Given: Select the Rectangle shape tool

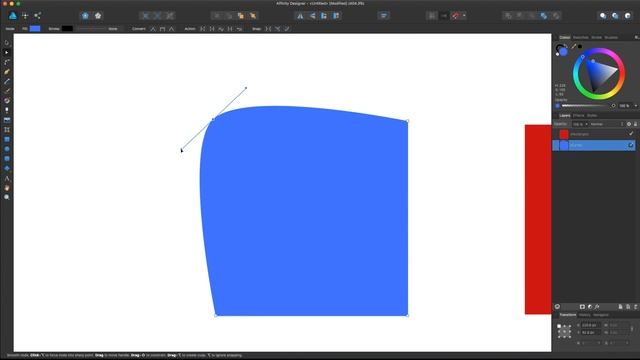Looking at the screenshot, I should click(x=7, y=139).
